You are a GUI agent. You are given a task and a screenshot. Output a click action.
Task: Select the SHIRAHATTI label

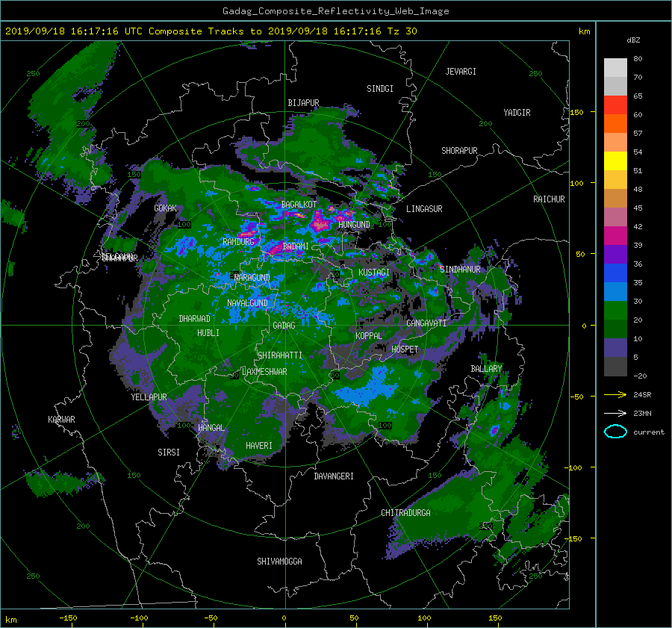click(x=280, y=355)
